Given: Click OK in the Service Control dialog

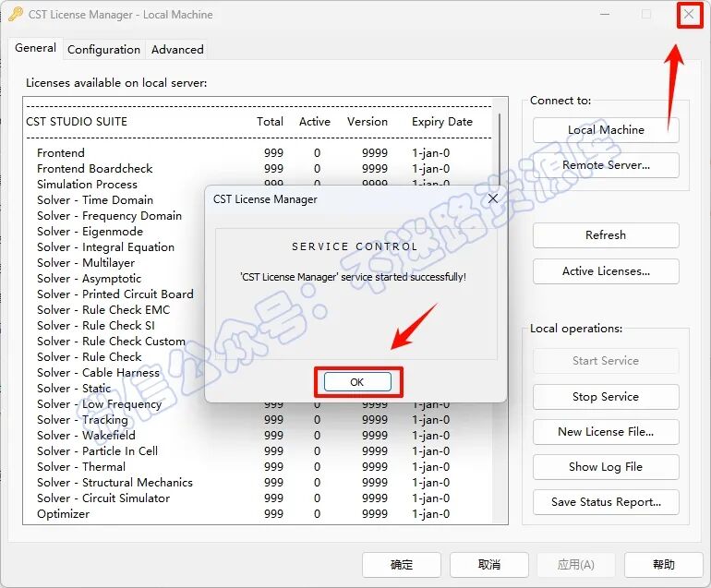Looking at the screenshot, I should (357, 382).
